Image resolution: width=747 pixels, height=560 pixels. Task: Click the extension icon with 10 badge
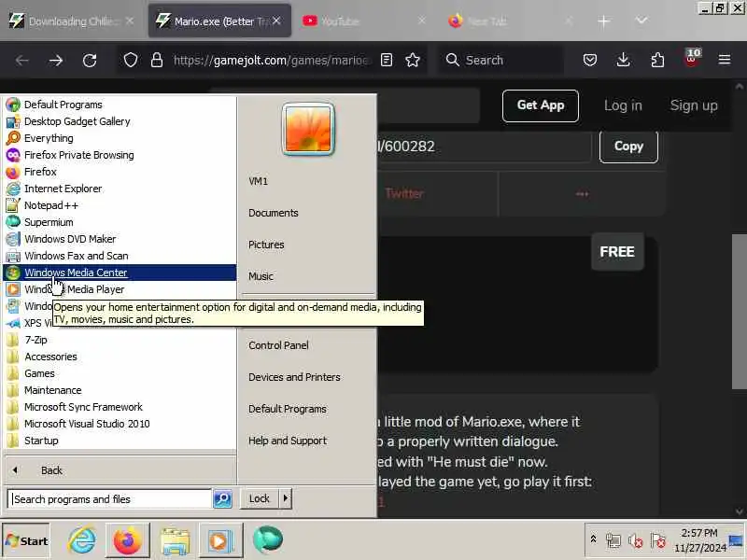point(692,59)
